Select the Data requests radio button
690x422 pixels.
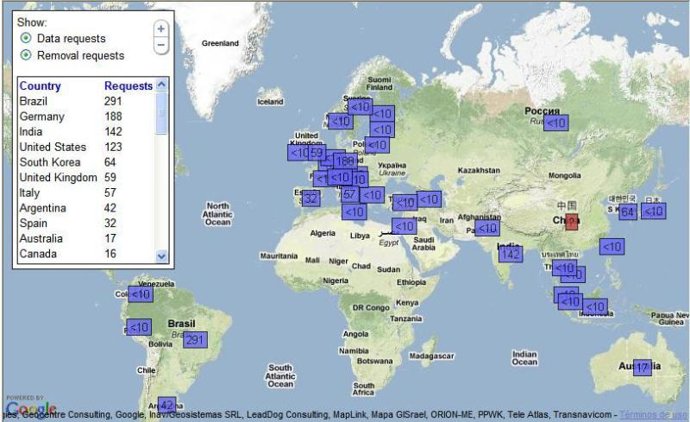(25, 38)
